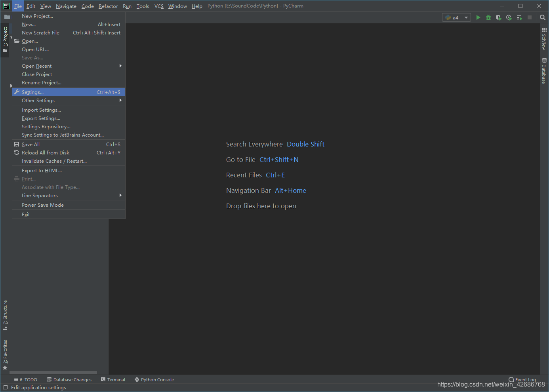
Task: Click the green Run triangle icon
Action: pos(478,17)
